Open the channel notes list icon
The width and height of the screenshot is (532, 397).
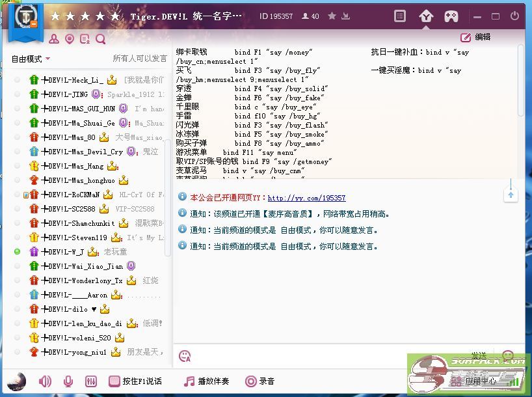pos(85,39)
